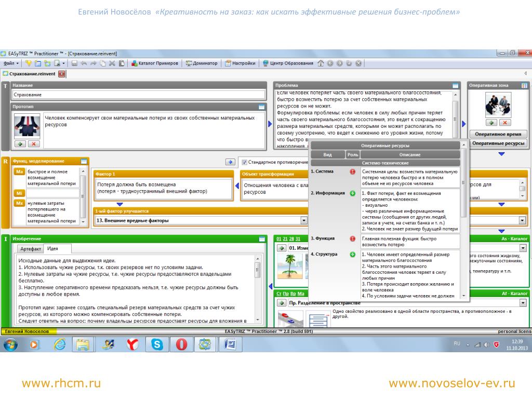Screen dimensions: 532x399
Task: Maximize the Проблема panel via header icon
Action: (x=455, y=86)
